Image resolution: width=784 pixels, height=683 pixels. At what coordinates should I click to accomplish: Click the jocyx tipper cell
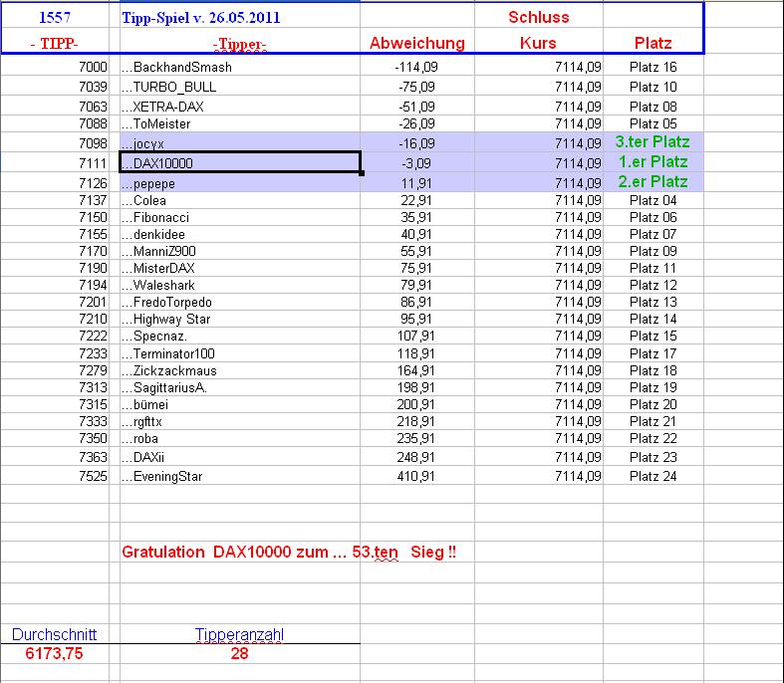(240, 143)
